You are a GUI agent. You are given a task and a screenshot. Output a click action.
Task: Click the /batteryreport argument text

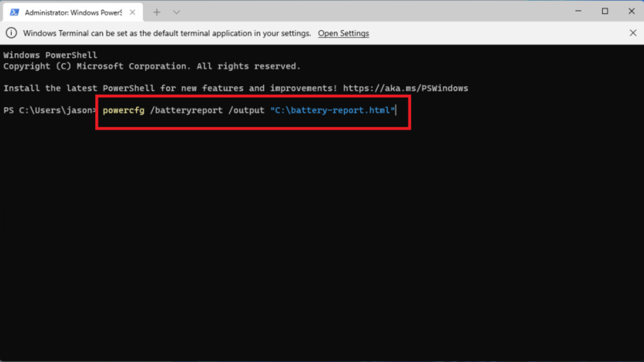click(186, 110)
